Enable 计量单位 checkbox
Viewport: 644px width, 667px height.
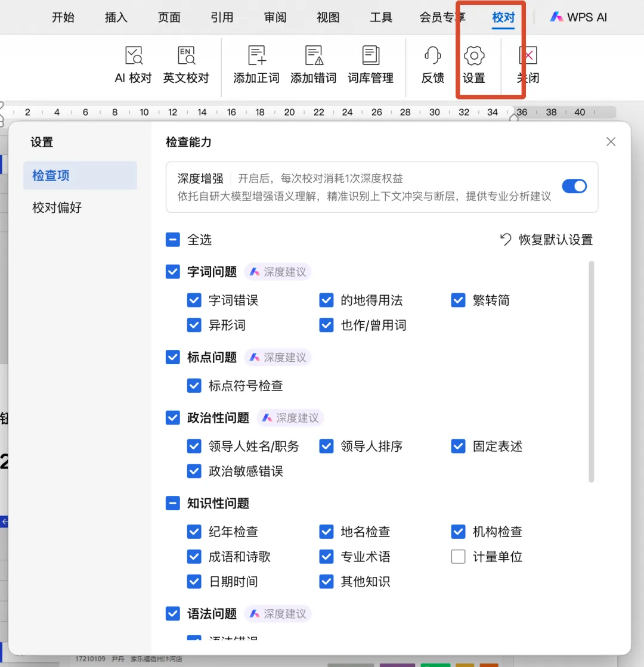click(x=459, y=557)
